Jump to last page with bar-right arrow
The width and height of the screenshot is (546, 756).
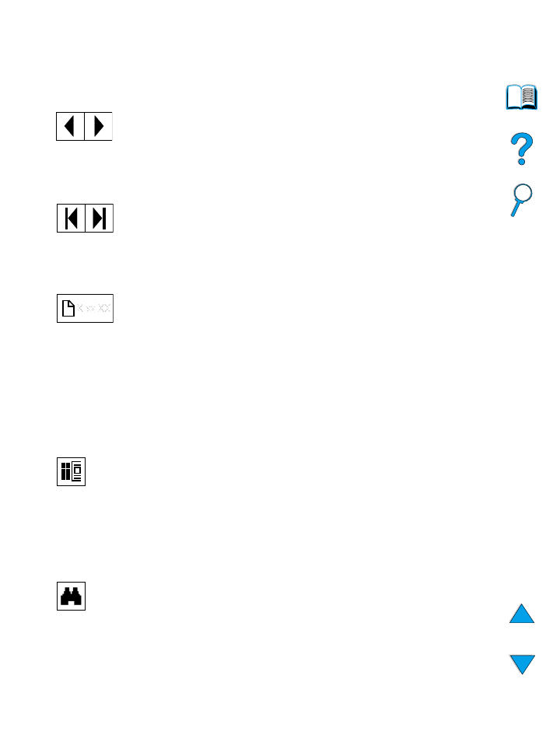point(100,218)
